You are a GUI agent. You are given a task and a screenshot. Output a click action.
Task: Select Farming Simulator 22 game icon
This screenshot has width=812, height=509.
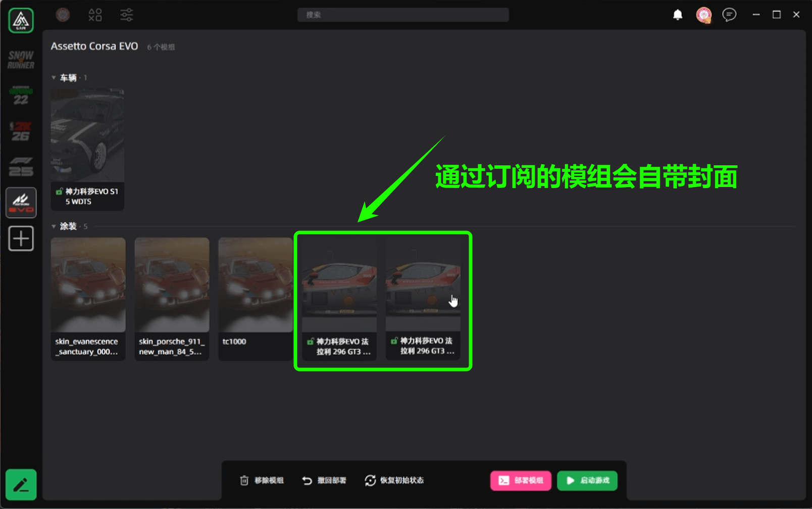21,96
